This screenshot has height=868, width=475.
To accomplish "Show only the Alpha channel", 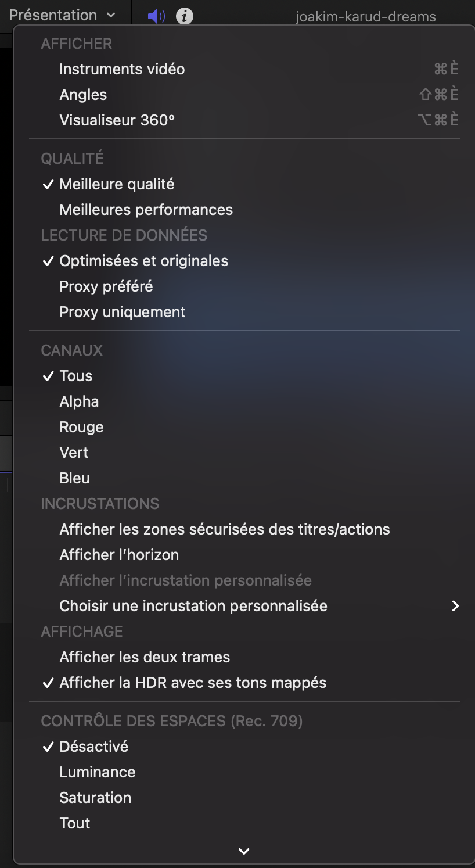I will coord(79,401).
